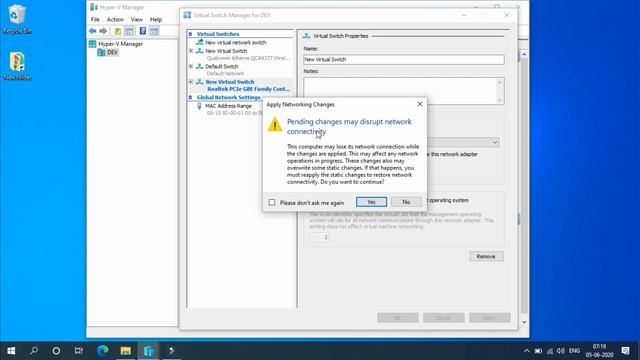
Task: Open the Windows Start menu
Action: (x=11, y=351)
